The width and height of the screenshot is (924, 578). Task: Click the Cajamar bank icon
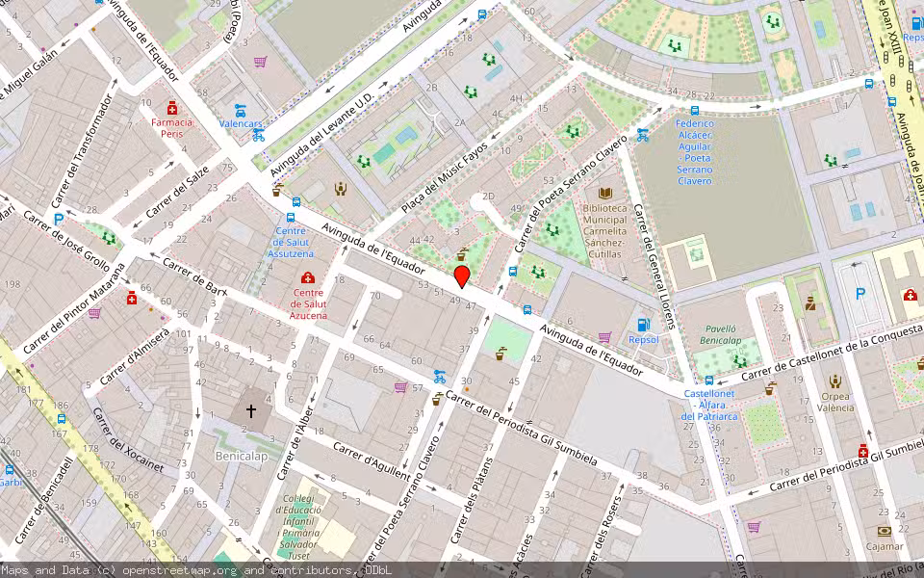pos(884,532)
